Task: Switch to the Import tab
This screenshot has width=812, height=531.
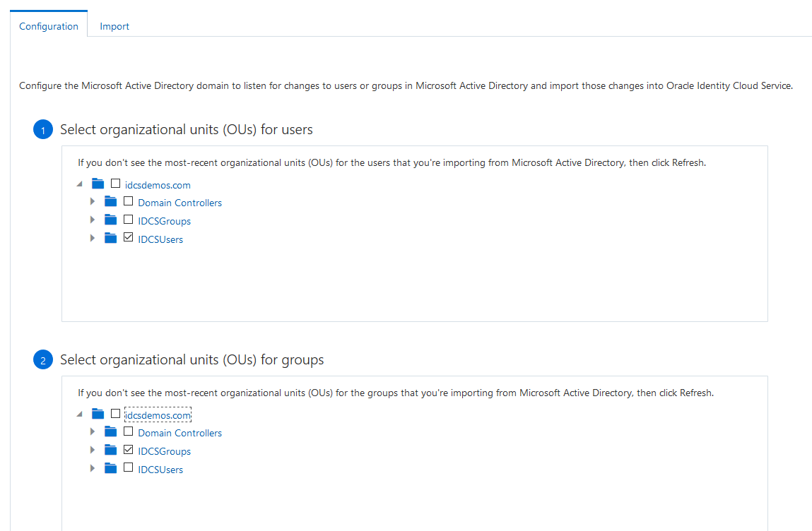Action: 114,26
